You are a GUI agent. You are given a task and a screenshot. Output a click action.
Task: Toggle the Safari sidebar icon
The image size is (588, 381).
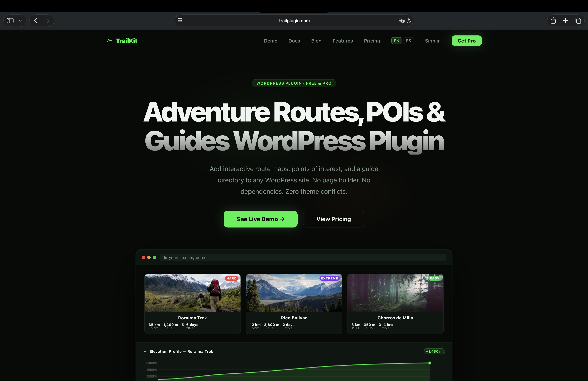tap(10, 20)
